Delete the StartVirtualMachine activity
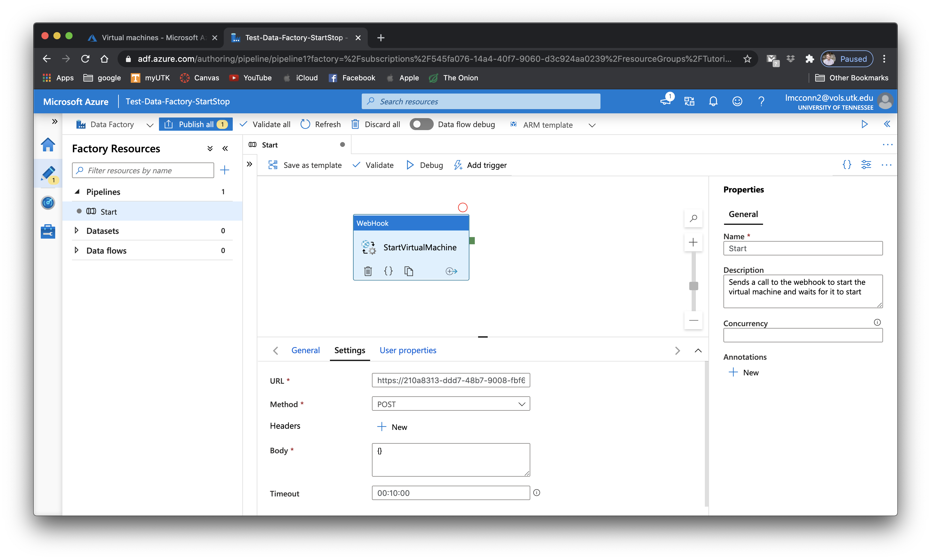 coord(368,271)
